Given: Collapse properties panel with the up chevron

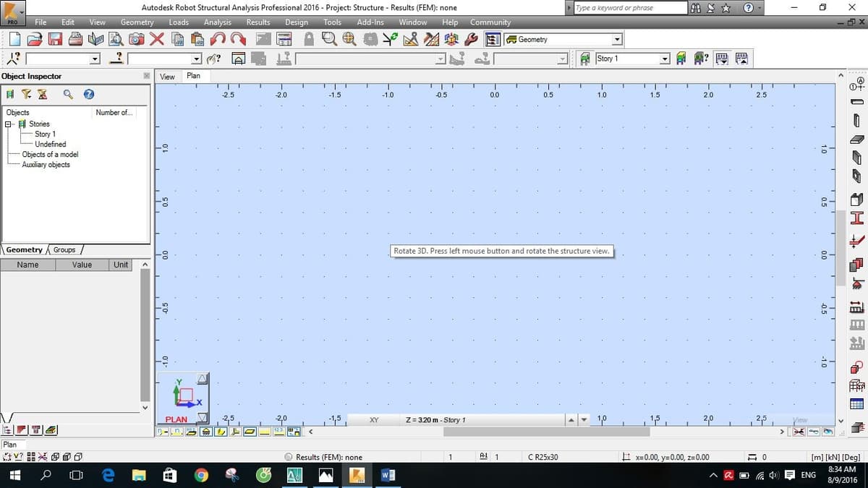Looking at the screenshot, I should [145, 265].
